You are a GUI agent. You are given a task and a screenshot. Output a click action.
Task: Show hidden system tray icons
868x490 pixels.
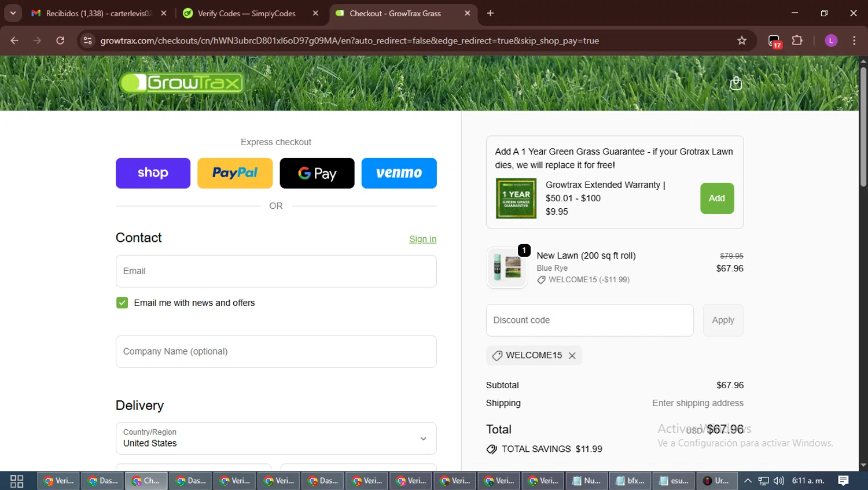pyautogui.click(x=748, y=481)
